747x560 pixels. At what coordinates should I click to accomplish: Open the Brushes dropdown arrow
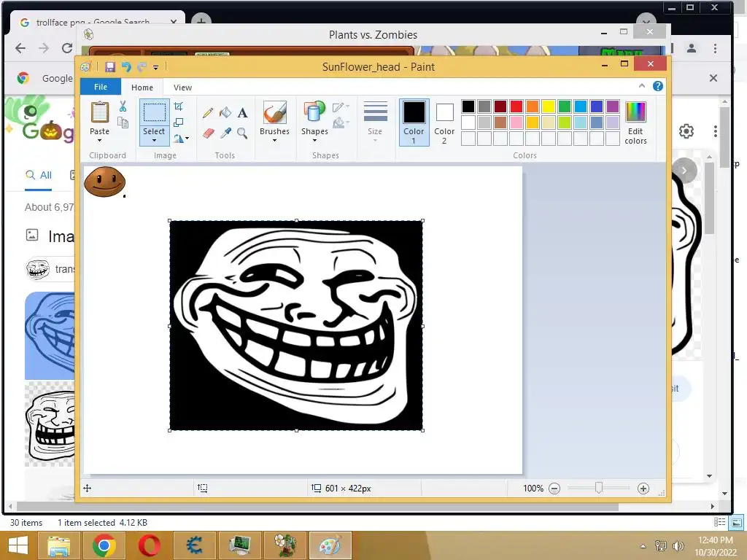275,141
